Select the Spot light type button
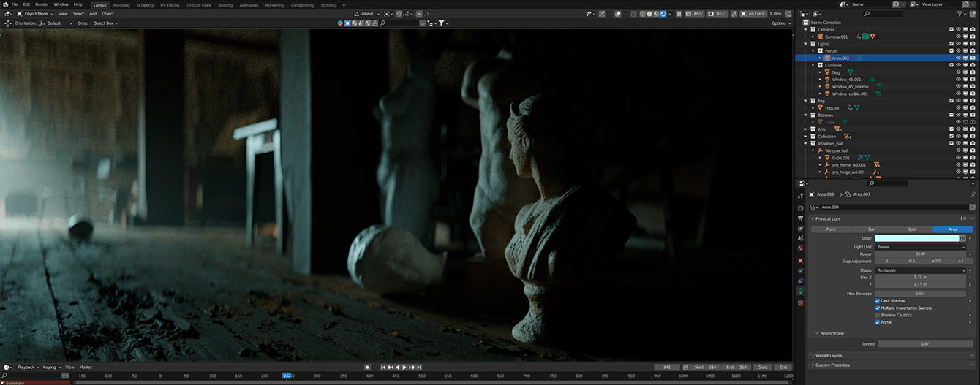Image resolution: width=980 pixels, height=385 pixels. tap(912, 229)
